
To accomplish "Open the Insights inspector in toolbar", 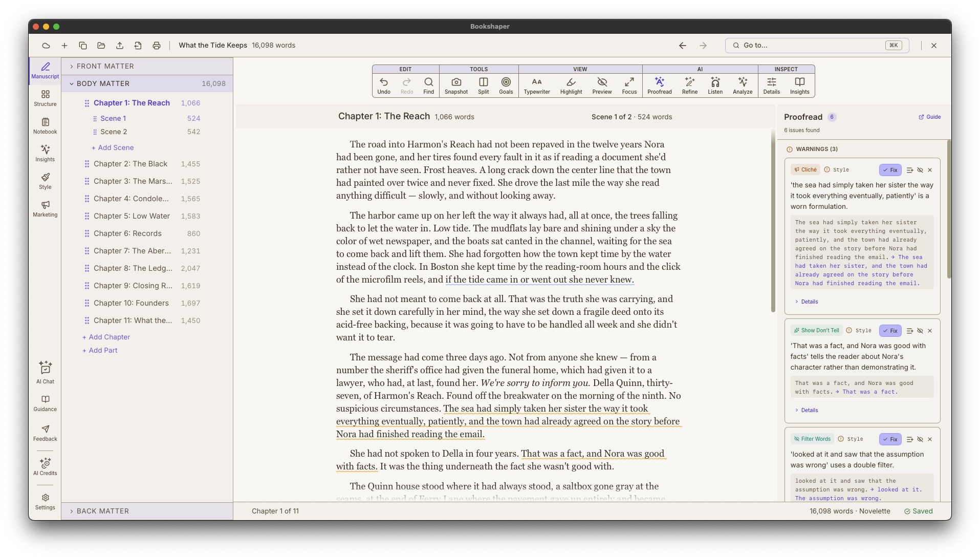I will pyautogui.click(x=800, y=85).
